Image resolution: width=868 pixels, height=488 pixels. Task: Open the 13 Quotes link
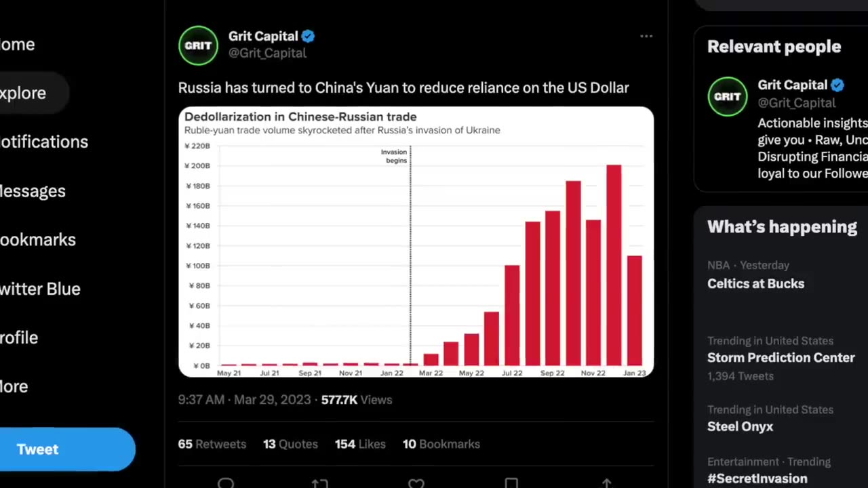click(x=290, y=444)
